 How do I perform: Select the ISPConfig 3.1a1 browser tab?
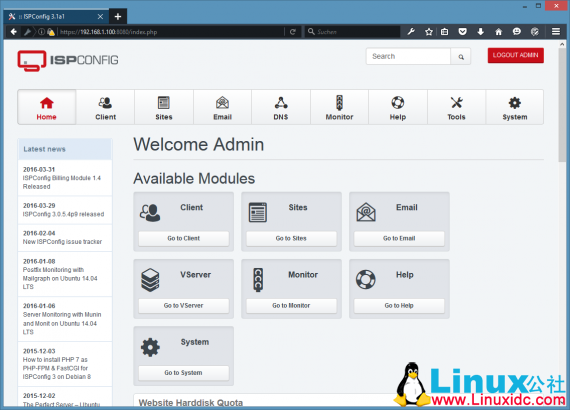point(56,17)
